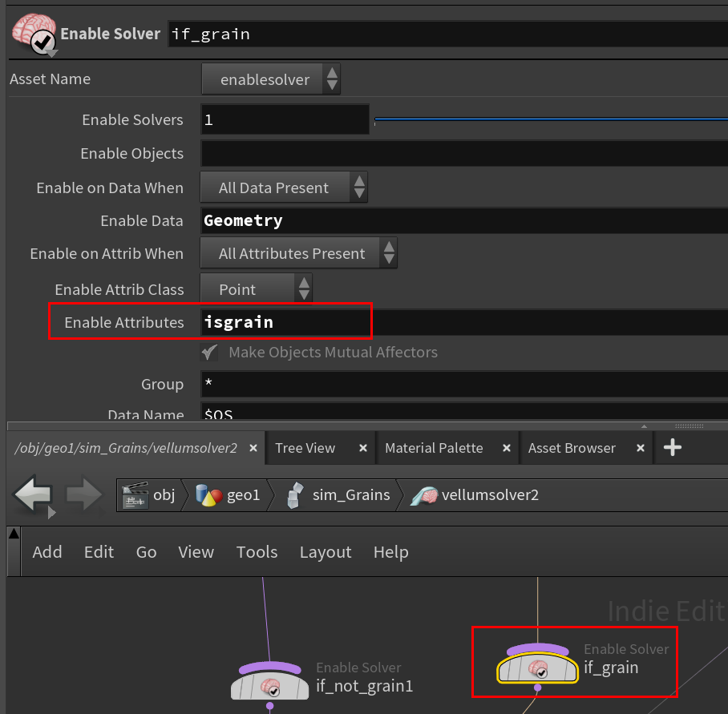728x714 pixels.
Task: Click the Enable Data Geometry field
Action: coord(464,221)
